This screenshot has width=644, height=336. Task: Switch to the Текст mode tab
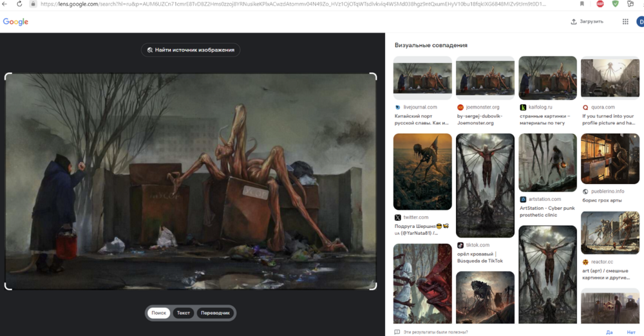[183, 313]
